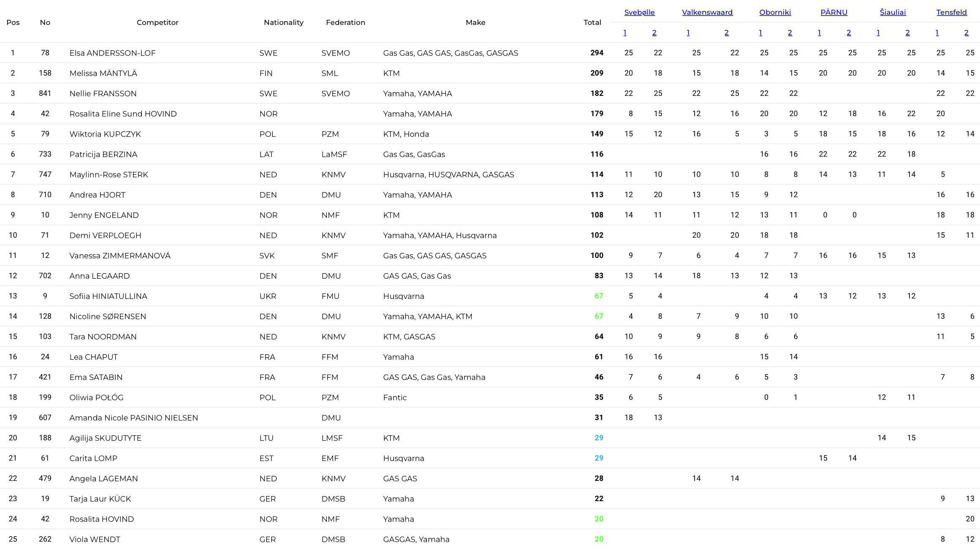
Task: Click LaMSF federation cell
Action: (334, 154)
